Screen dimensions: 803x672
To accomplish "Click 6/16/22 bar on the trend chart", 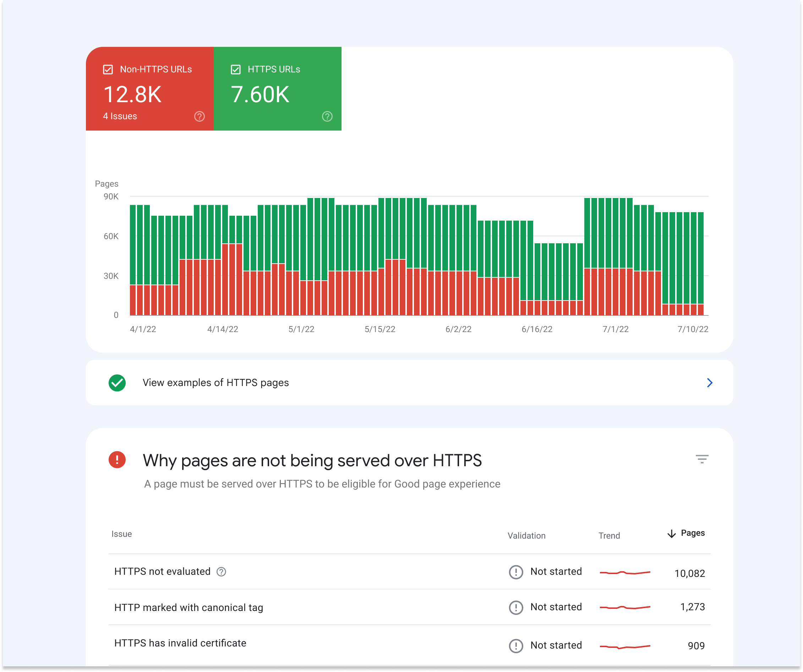I will pyautogui.click(x=534, y=267).
